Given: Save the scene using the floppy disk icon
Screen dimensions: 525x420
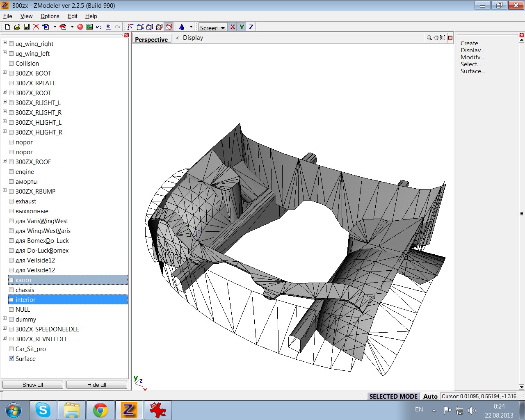Looking at the screenshot, I should (27, 27).
